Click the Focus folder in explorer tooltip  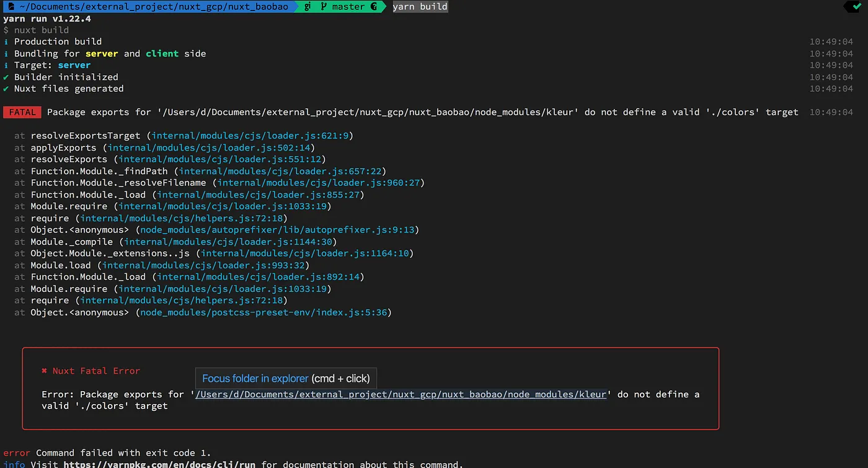(x=286, y=378)
